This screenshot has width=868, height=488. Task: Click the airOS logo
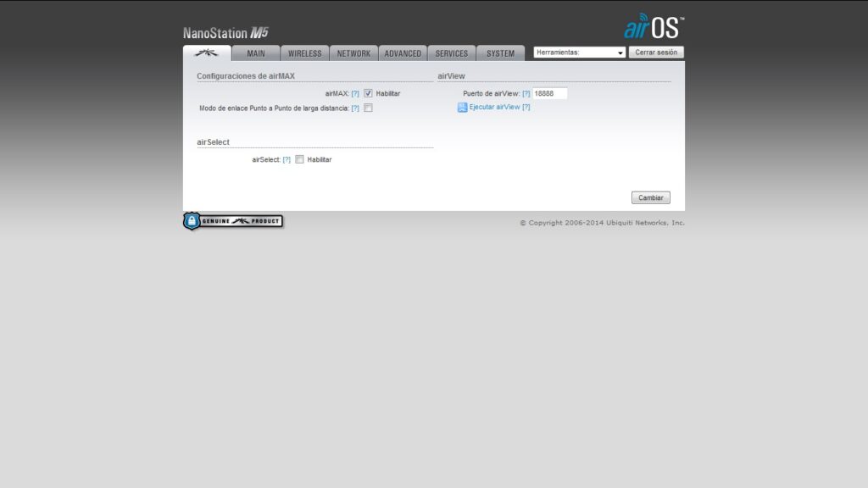(x=654, y=26)
